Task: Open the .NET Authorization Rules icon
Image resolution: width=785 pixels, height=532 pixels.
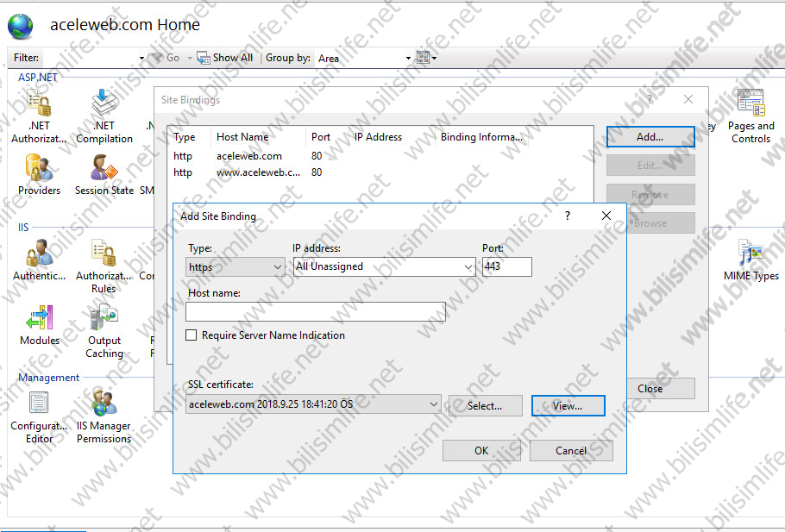Action: click(x=39, y=103)
